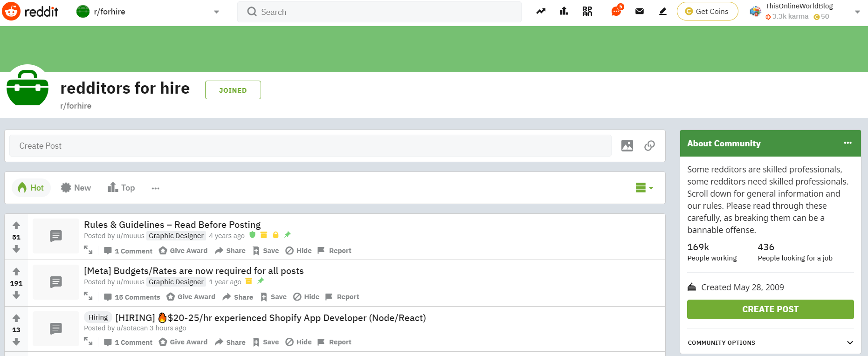Open Rules & Guidelines – Read Before Posting
Screen dimensions: 868x356
172,225
